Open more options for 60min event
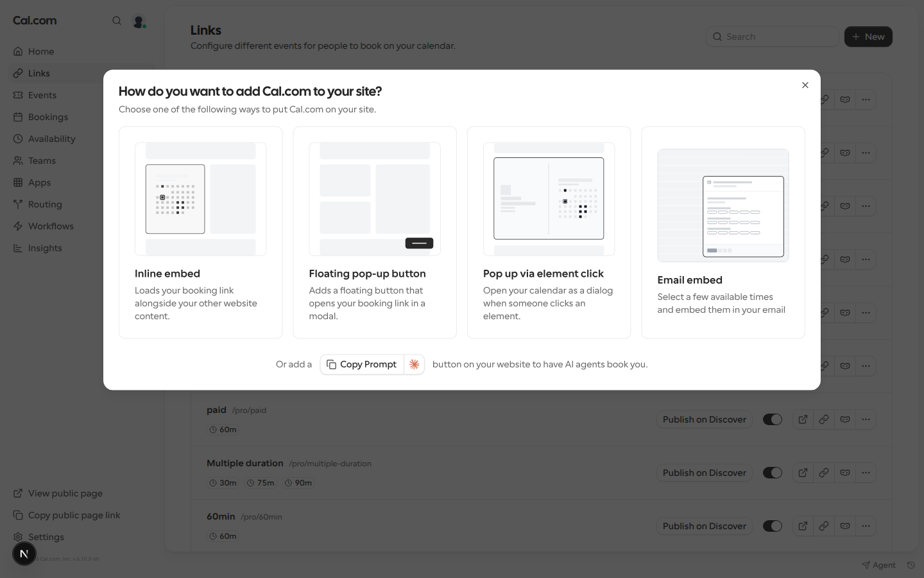The height and width of the screenshot is (578, 924). [x=866, y=526]
